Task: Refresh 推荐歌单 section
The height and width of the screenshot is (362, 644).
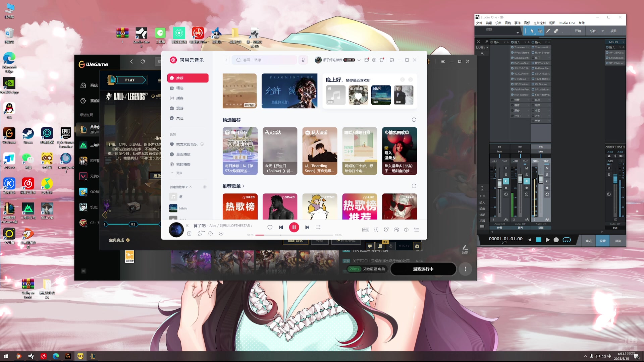Action: [414, 186]
